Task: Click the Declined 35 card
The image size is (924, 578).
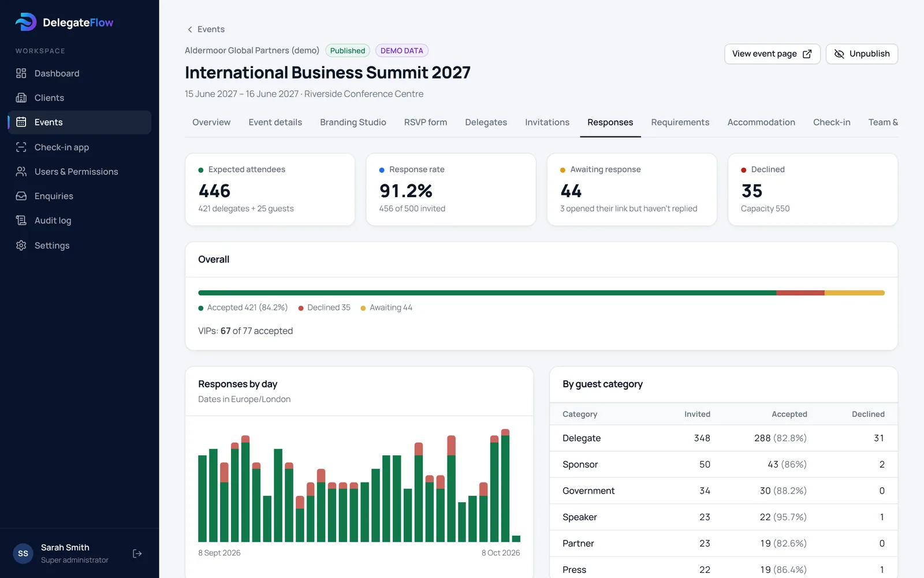Action: (x=813, y=190)
